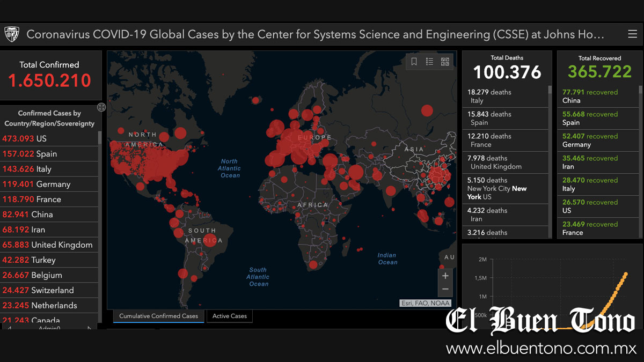Expand the Confirmed Cases panel to fullscreen
The height and width of the screenshot is (362, 644).
[x=101, y=107]
